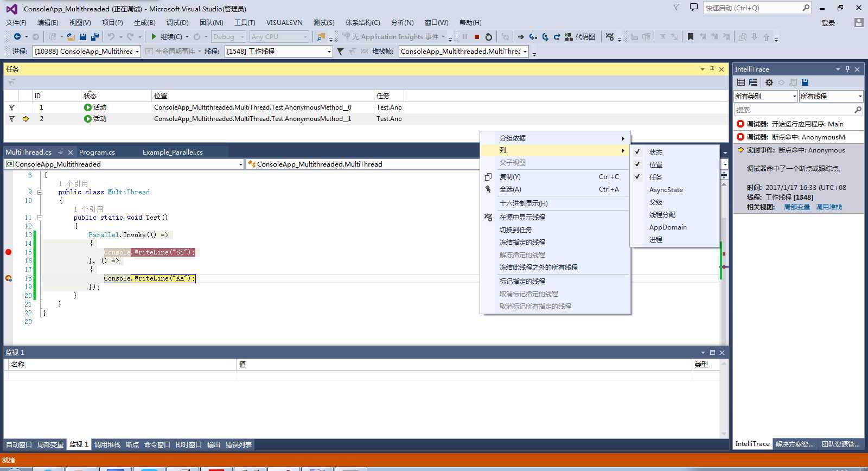Click the Undo arrow icon
The image size is (868, 471).
point(111,36)
